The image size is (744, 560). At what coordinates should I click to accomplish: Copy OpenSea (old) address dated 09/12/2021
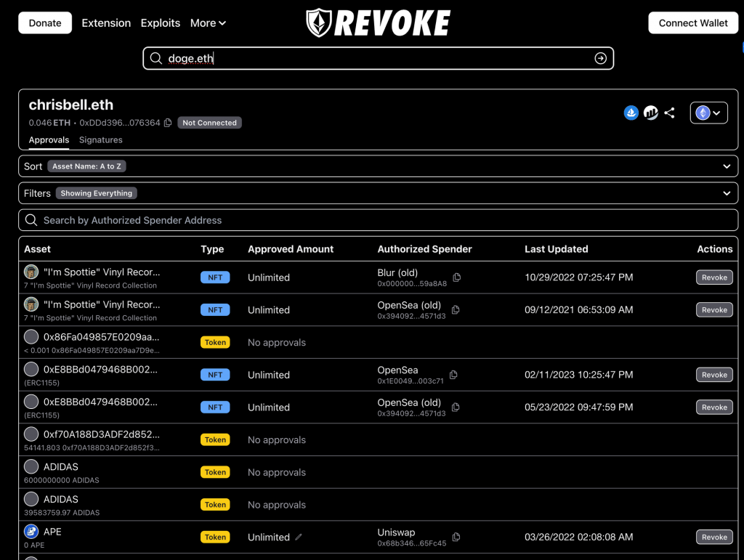pyautogui.click(x=456, y=309)
